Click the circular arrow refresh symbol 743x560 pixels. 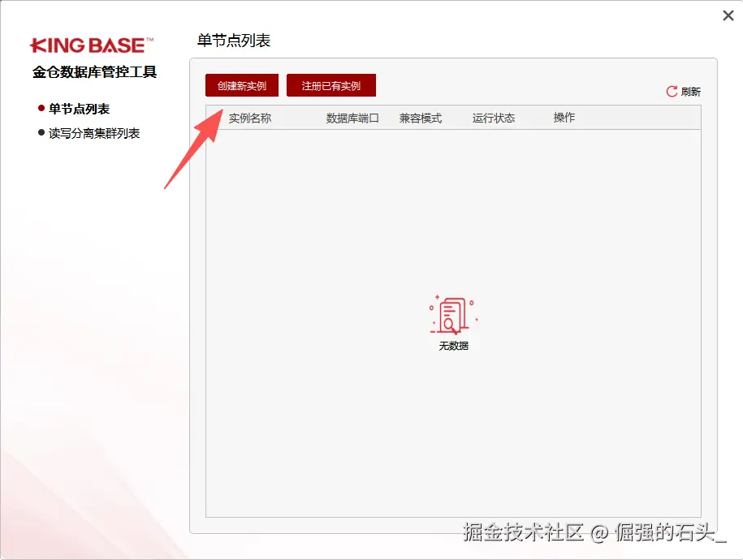pos(671,92)
